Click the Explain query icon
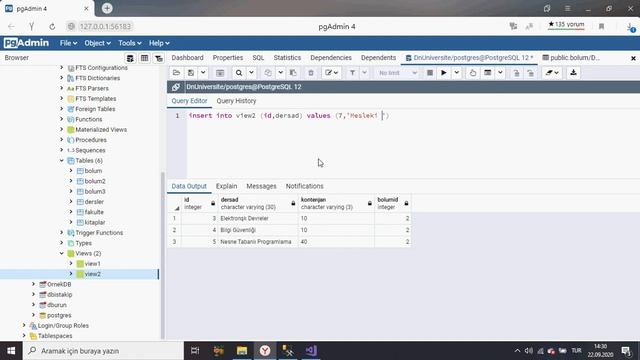Screen dimensions: 640x360 (x=473, y=73)
